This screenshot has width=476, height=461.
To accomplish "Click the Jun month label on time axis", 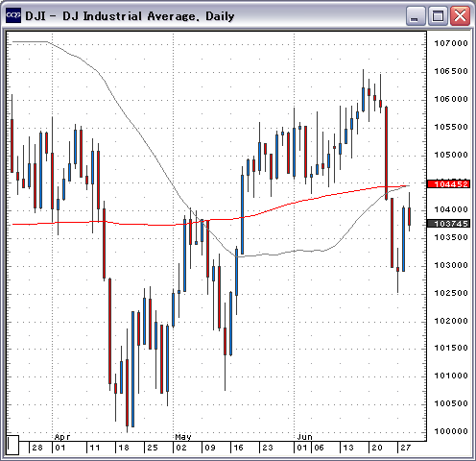I will [304, 437].
